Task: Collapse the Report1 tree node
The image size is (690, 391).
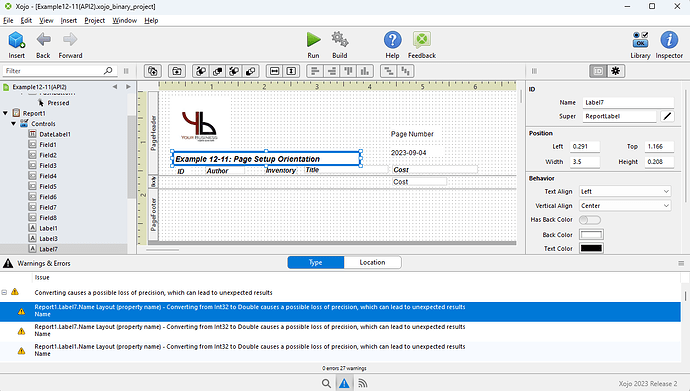Action: 5,113
